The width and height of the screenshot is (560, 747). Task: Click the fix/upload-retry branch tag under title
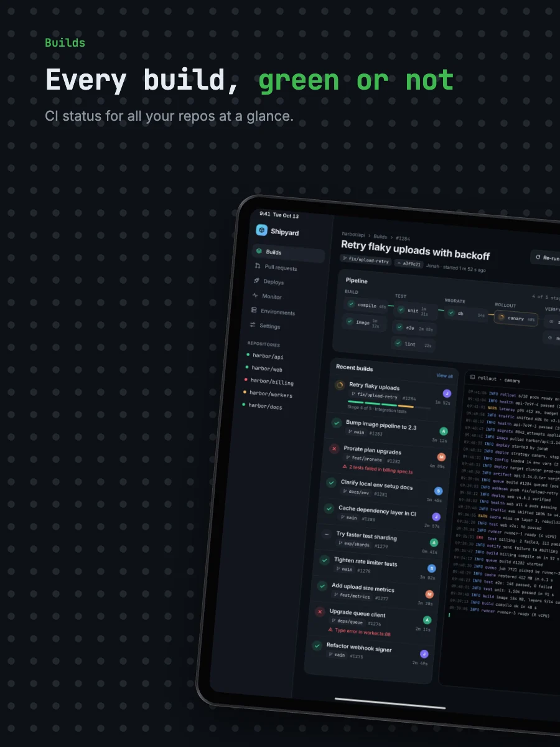pos(366,261)
